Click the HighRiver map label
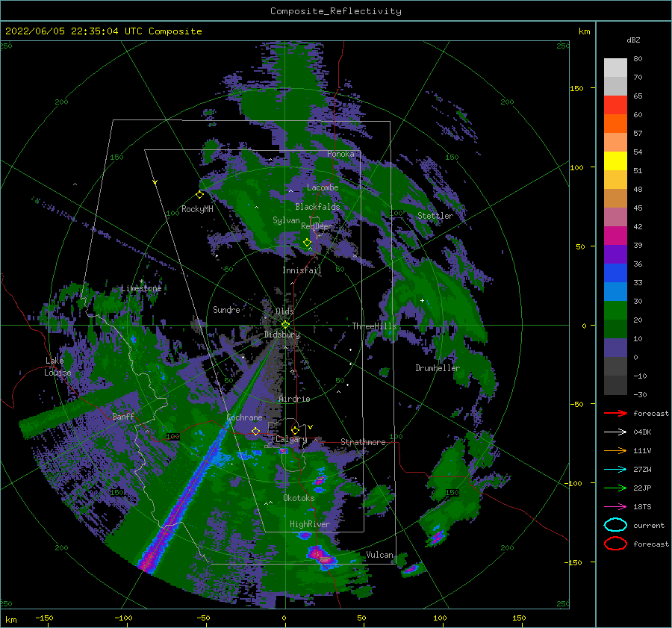The image size is (672, 628). click(310, 524)
